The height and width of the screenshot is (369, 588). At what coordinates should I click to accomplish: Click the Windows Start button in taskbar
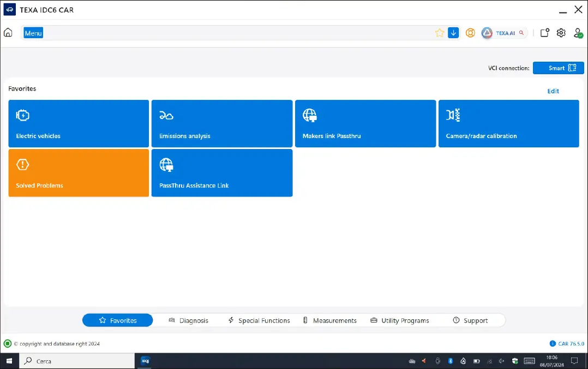[x=9, y=361]
